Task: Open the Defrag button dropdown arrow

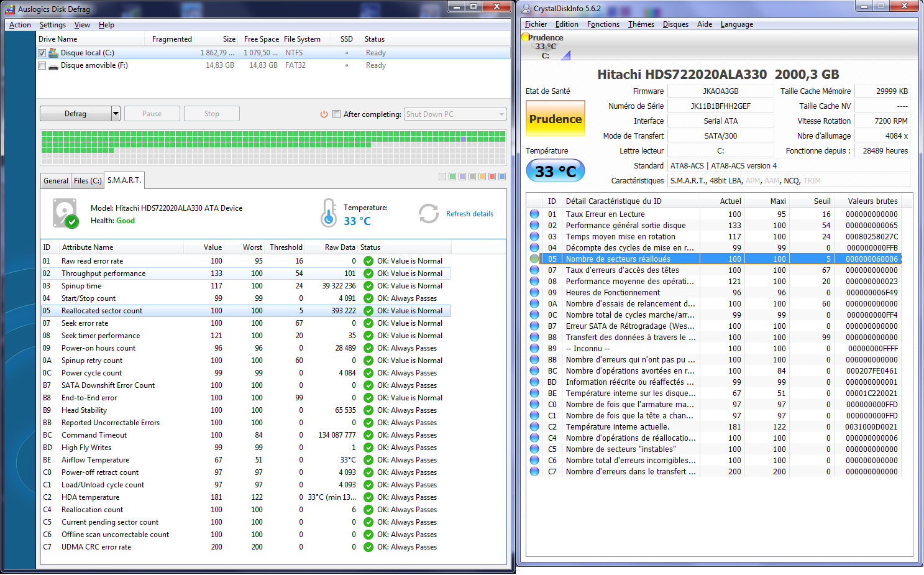Action: point(116,114)
